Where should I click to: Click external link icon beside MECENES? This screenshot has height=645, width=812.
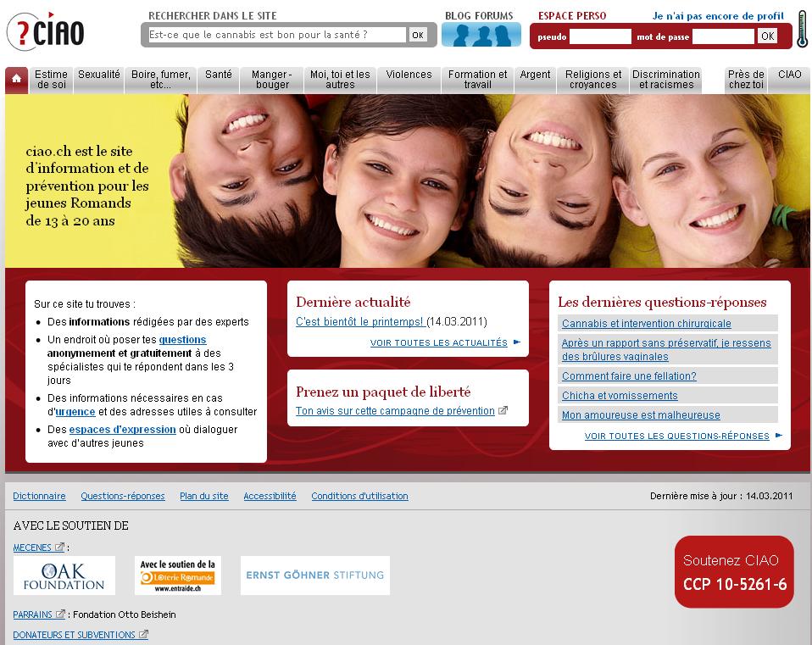[x=59, y=548]
